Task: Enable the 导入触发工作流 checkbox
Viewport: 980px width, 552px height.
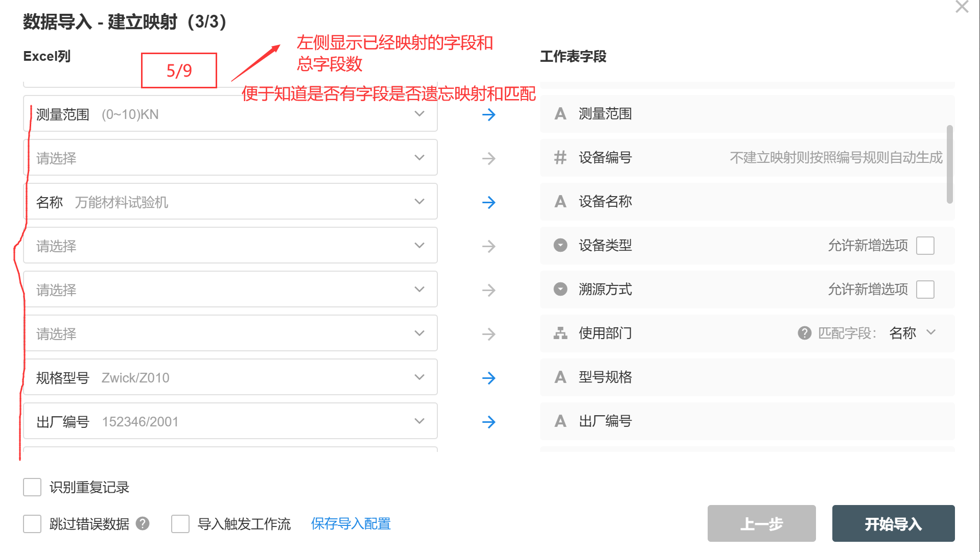Action: coord(180,523)
